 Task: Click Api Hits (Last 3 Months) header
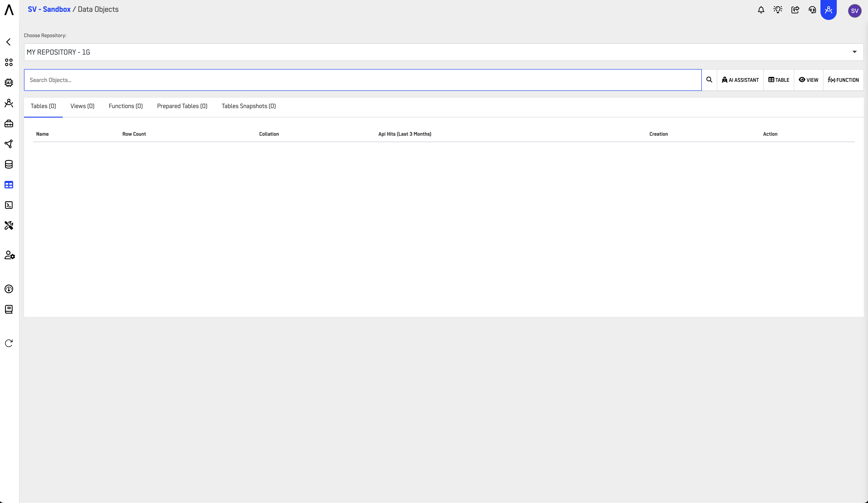[x=405, y=134]
